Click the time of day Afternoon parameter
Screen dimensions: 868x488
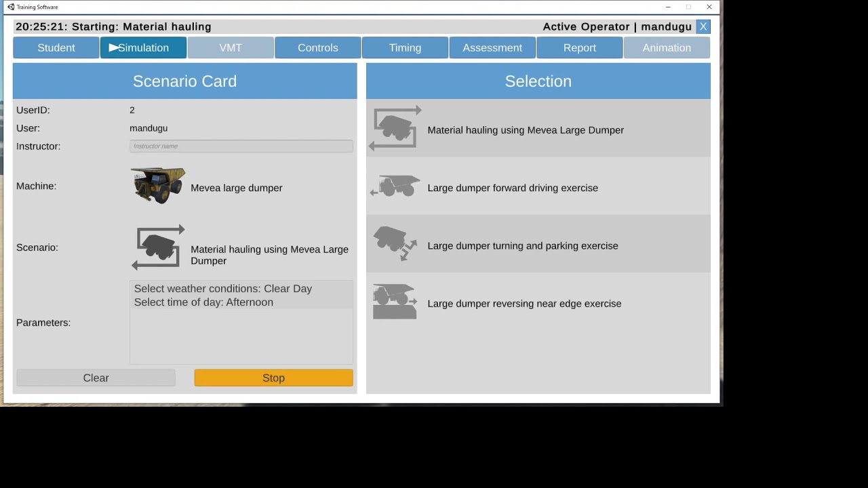[x=203, y=302]
